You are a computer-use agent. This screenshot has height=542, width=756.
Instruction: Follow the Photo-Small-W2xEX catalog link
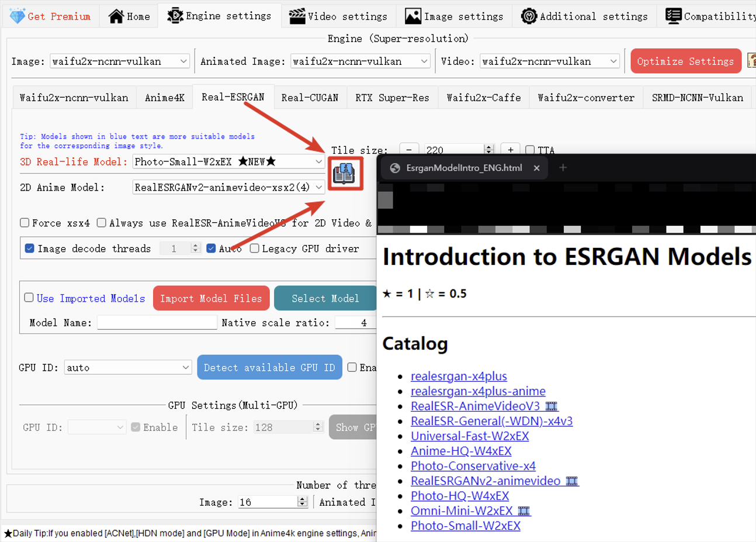point(466,526)
